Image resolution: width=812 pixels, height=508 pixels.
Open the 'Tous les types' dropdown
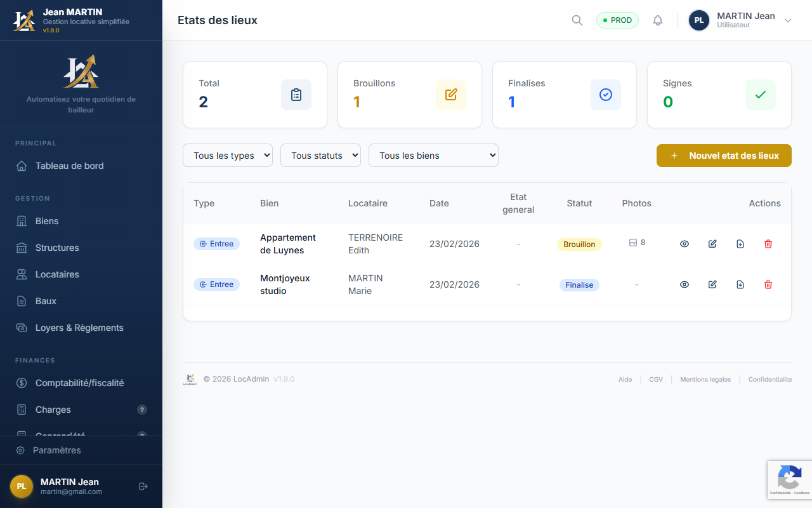click(x=228, y=156)
